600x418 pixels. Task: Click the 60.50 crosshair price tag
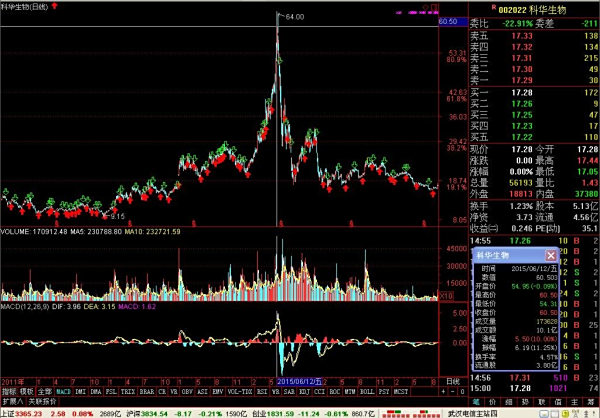pyautogui.click(x=453, y=22)
